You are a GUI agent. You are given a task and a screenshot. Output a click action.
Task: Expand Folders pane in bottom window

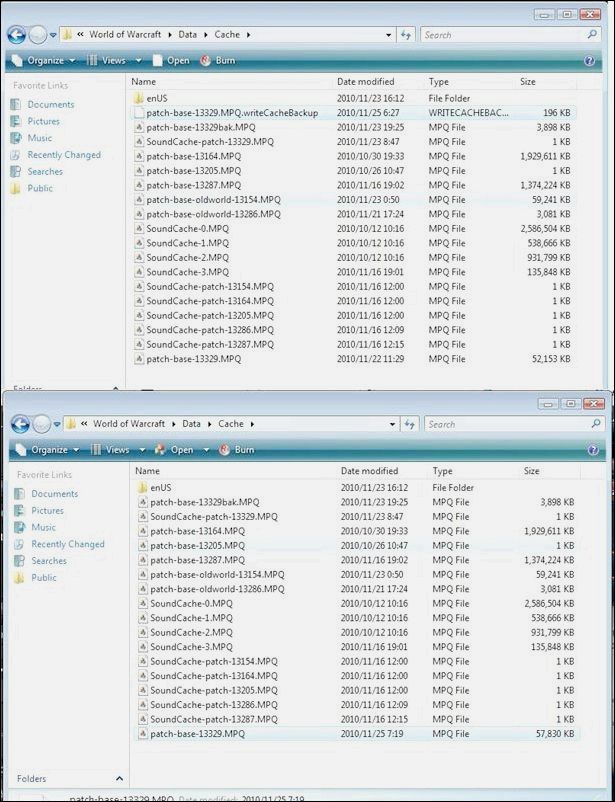point(119,778)
